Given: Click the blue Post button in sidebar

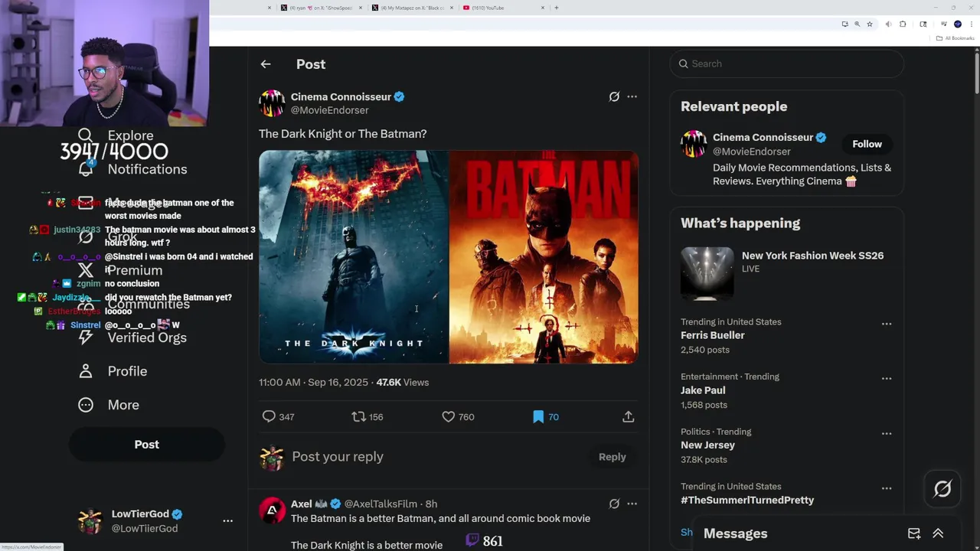Looking at the screenshot, I should (147, 444).
